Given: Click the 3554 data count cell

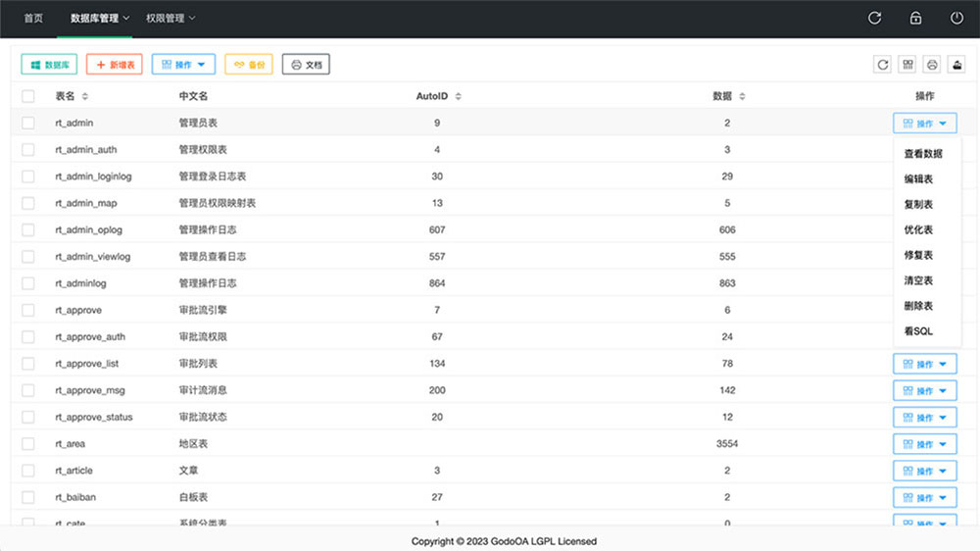Looking at the screenshot, I should click(x=727, y=444).
